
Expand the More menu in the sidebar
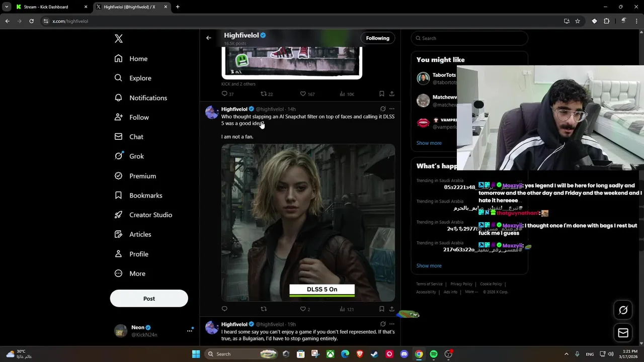[130, 274]
